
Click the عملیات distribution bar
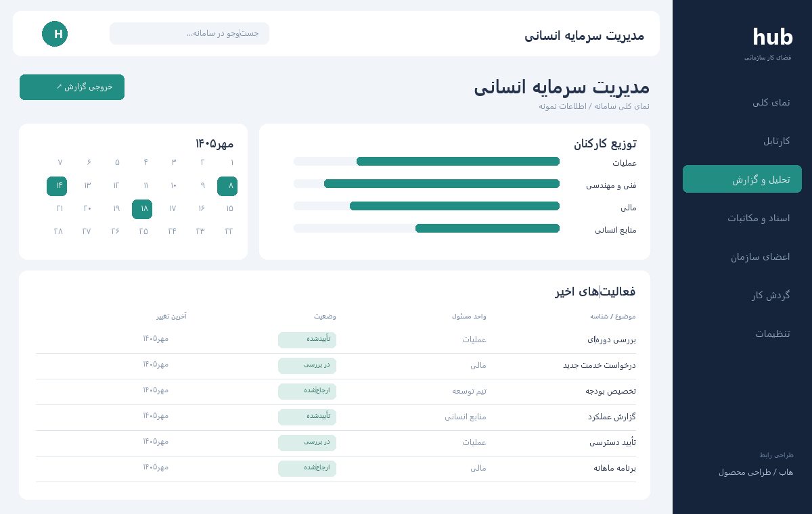click(426, 161)
